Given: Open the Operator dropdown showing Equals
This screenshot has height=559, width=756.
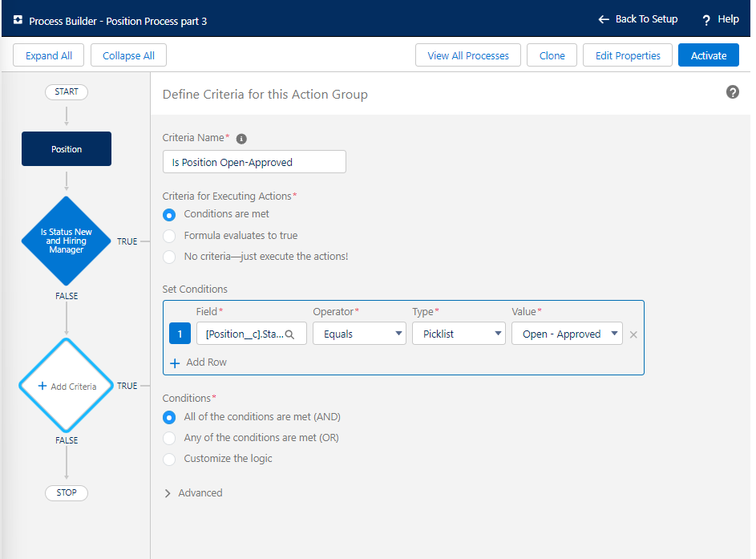Looking at the screenshot, I should [x=359, y=334].
